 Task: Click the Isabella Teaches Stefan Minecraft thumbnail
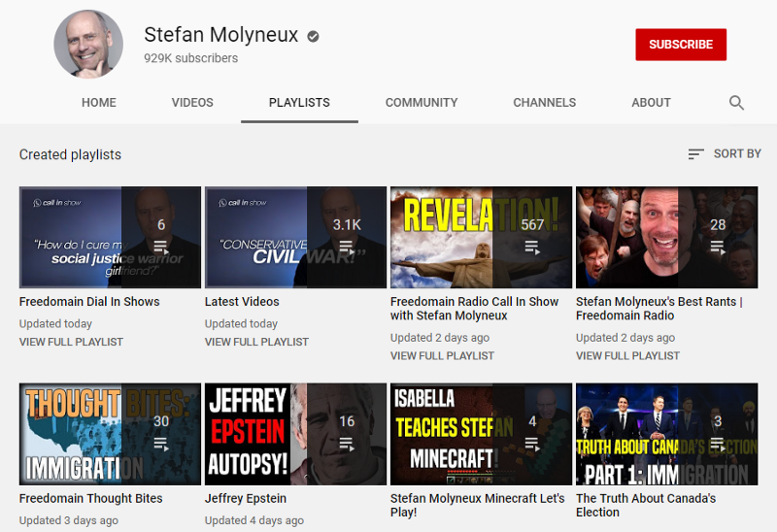click(481, 434)
